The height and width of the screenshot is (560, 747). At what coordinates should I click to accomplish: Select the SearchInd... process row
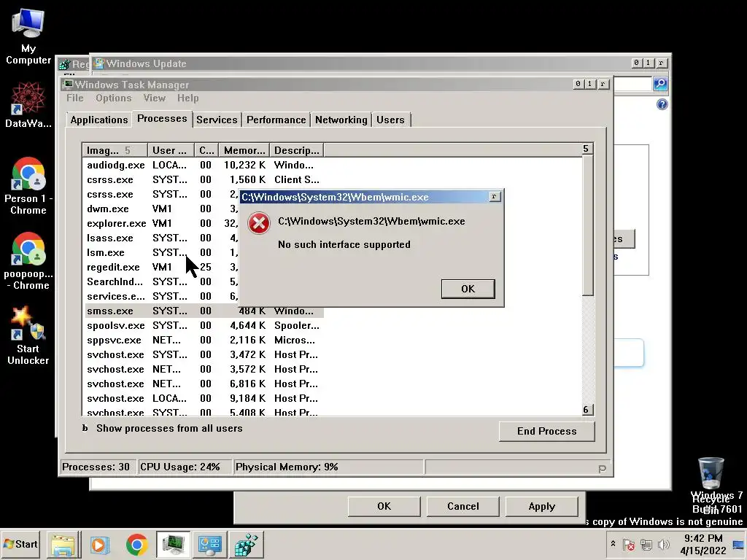coord(161,282)
